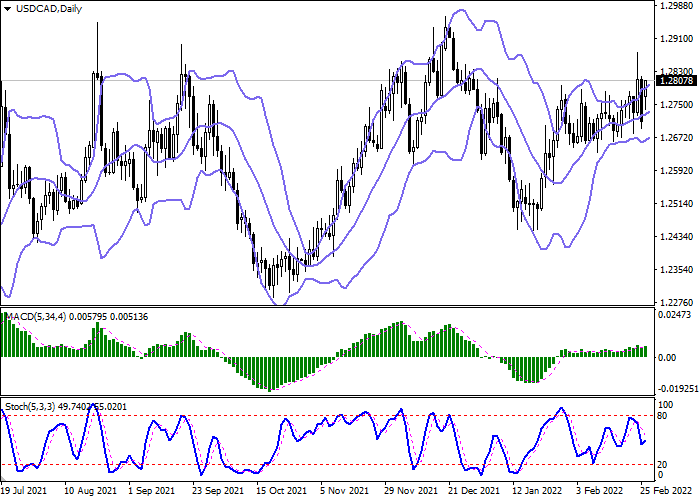The width and height of the screenshot is (700, 500).
Task: Select the 1.26720 price scale value
Action: (x=676, y=138)
